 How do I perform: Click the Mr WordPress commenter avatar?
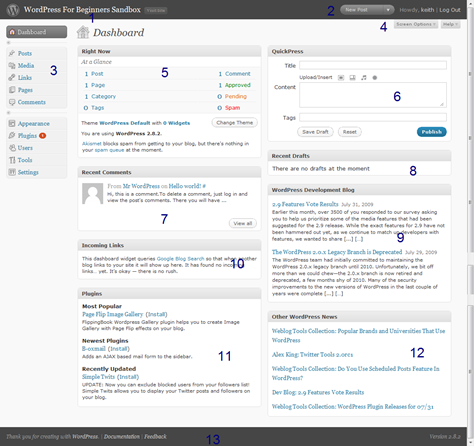point(92,194)
